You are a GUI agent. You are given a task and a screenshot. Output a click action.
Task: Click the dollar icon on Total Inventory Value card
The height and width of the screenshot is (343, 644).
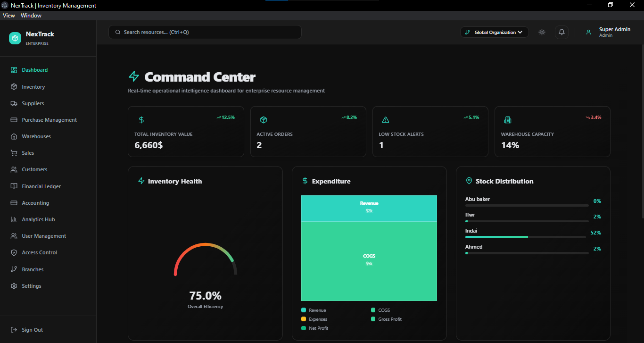pos(141,120)
